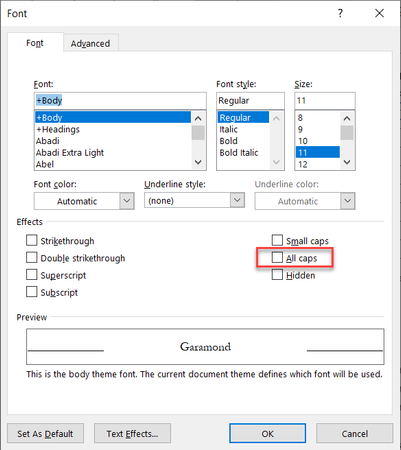Viewport: 401px width, 450px height.
Task: Select Bold Italic font style
Action: 243,153
